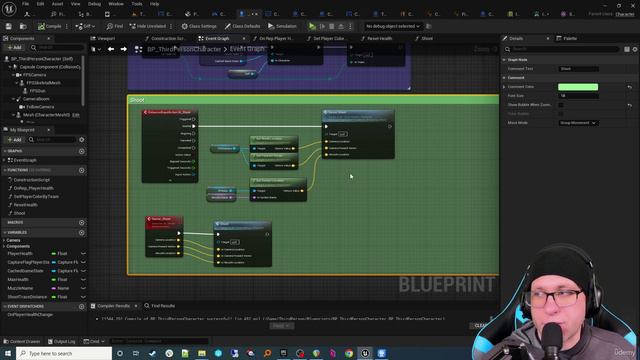The width and height of the screenshot is (640, 360).
Task: Click the green Play icon
Action: (x=312, y=26)
